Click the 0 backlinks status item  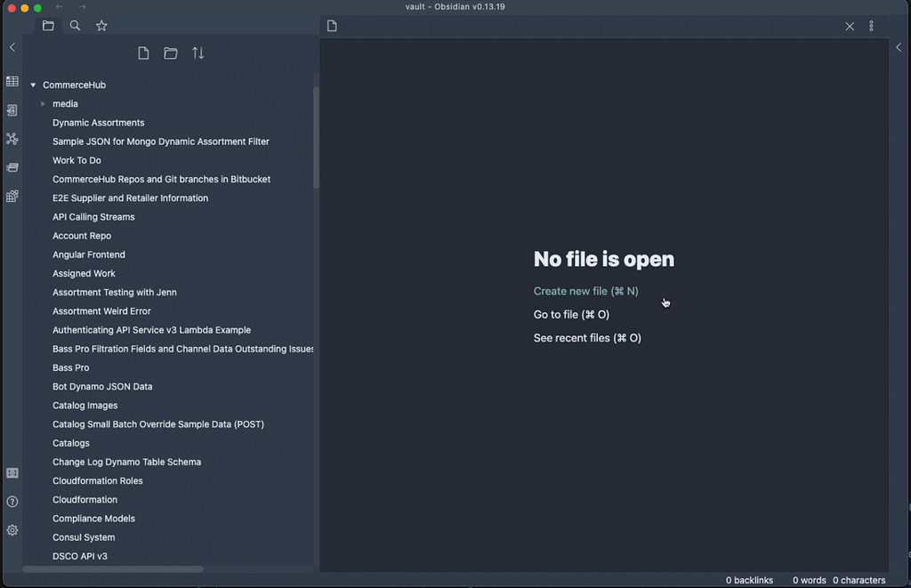749,580
